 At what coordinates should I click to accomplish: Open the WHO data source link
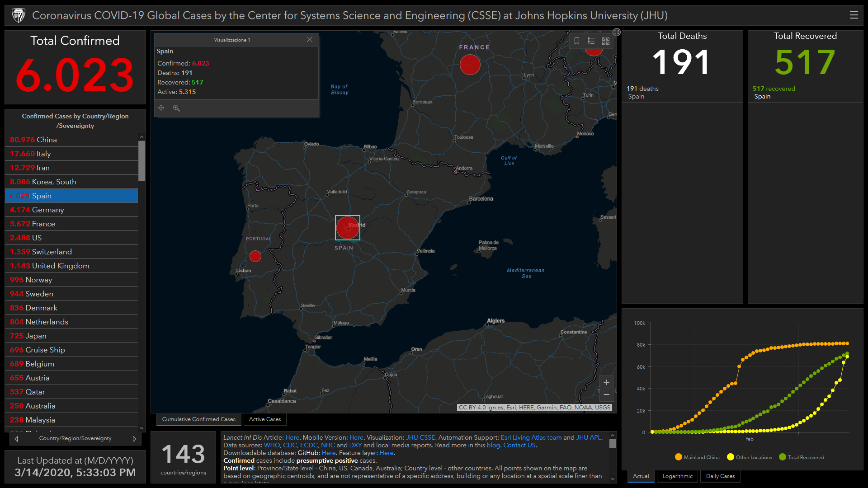(x=272, y=445)
